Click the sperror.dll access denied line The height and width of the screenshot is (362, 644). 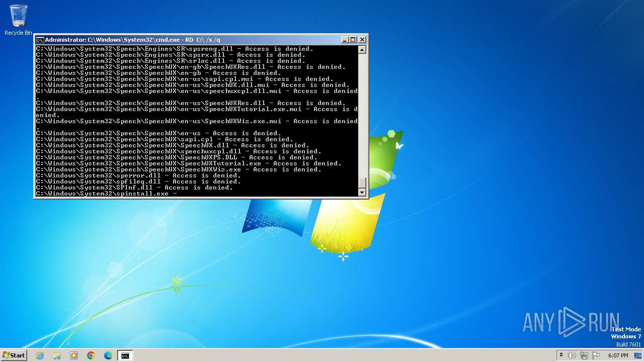tap(138, 175)
